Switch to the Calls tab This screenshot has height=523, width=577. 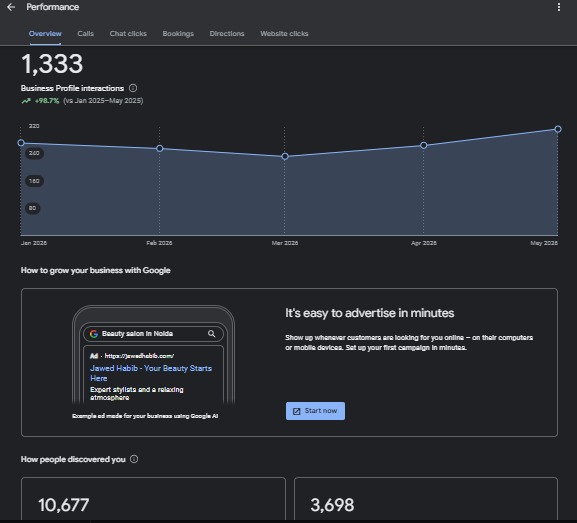[85, 33]
